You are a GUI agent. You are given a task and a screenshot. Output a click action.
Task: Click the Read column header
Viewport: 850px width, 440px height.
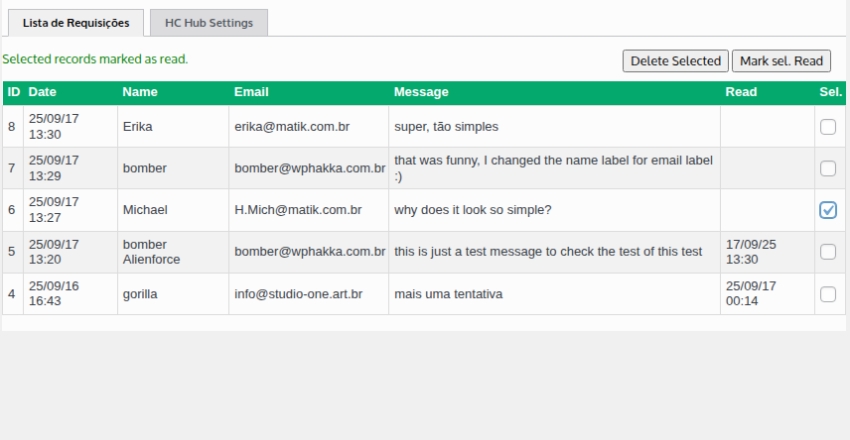pyautogui.click(x=741, y=92)
